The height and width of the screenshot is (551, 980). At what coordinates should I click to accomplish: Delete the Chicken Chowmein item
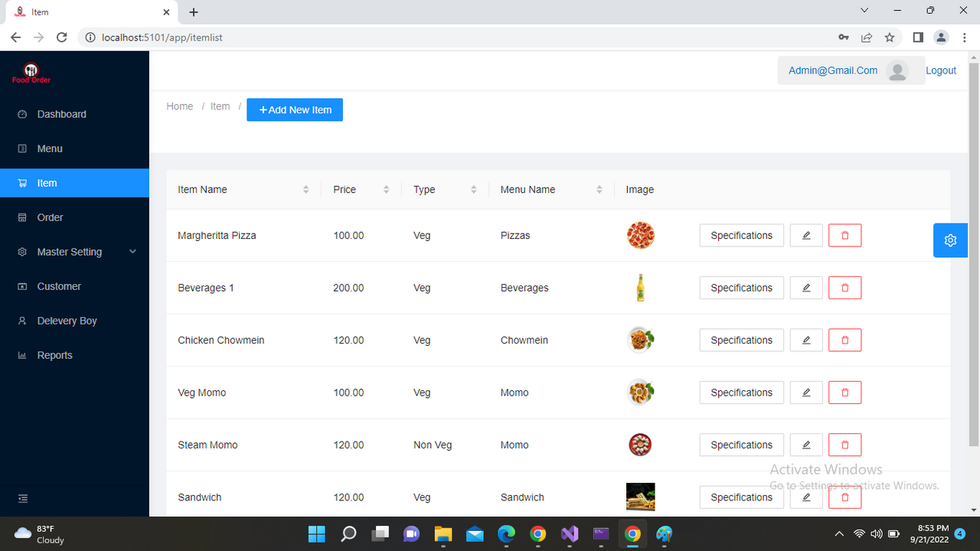845,341
